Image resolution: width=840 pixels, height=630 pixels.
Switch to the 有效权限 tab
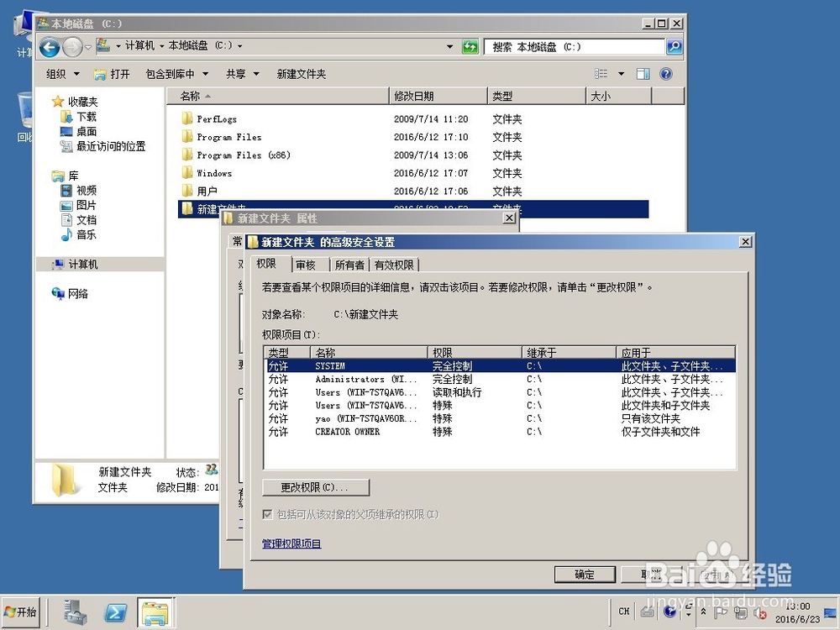pyautogui.click(x=395, y=264)
